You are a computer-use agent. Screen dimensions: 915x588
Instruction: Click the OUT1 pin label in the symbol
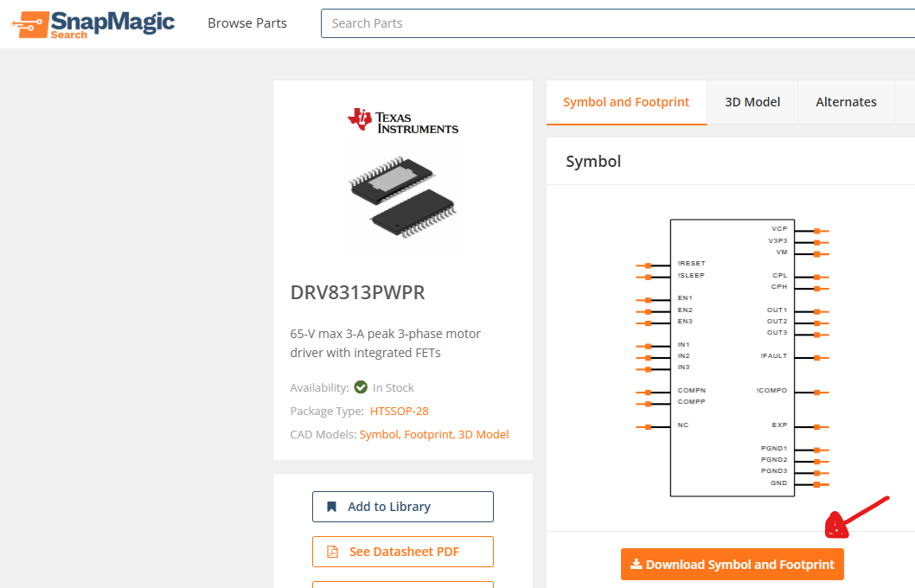pyautogui.click(x=777, y=310)
